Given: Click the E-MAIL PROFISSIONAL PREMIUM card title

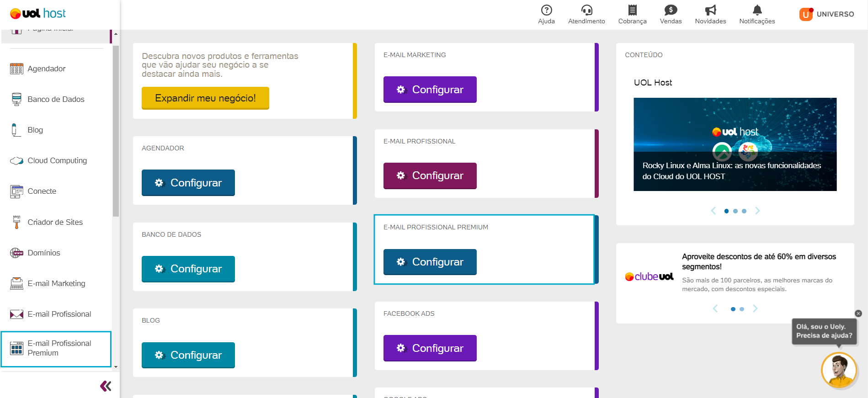Looking at the screenshot, I should pos(436,227).
